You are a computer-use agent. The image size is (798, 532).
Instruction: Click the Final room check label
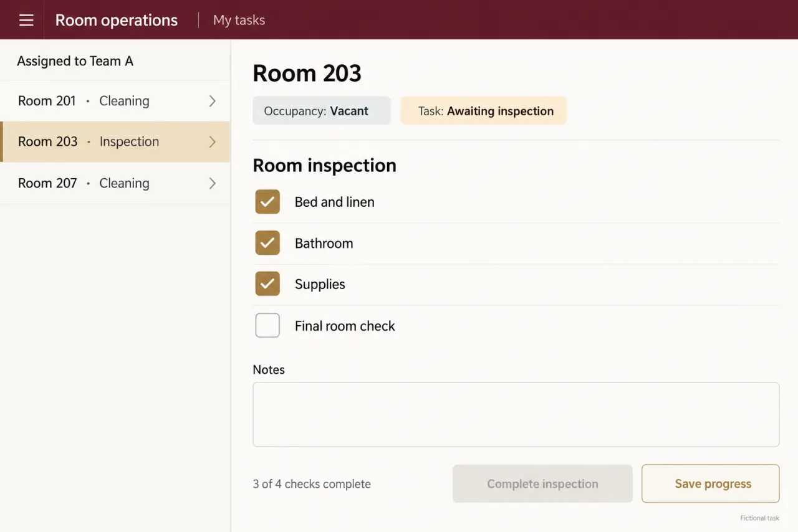(x=345, y=326)
